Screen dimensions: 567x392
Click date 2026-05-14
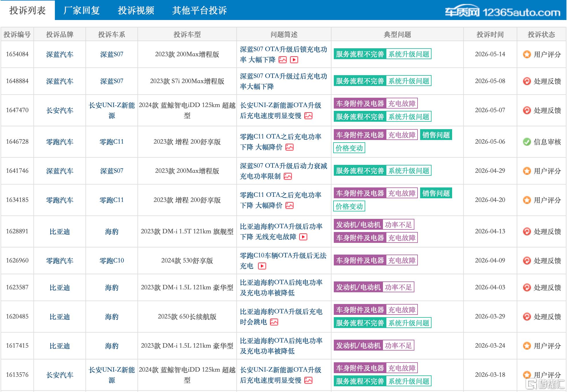[x=490, y=54]
